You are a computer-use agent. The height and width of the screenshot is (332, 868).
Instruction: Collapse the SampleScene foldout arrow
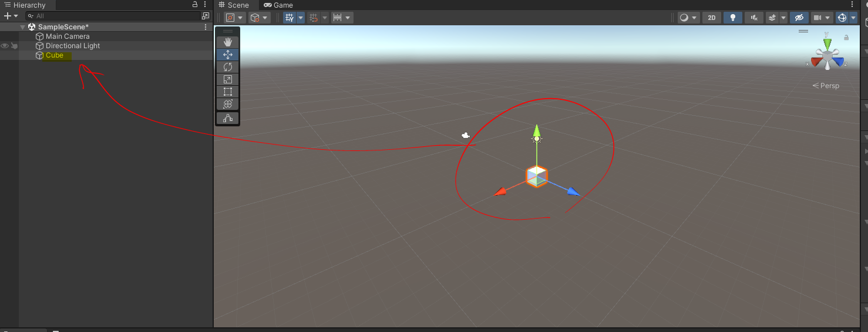click(23, 27)
